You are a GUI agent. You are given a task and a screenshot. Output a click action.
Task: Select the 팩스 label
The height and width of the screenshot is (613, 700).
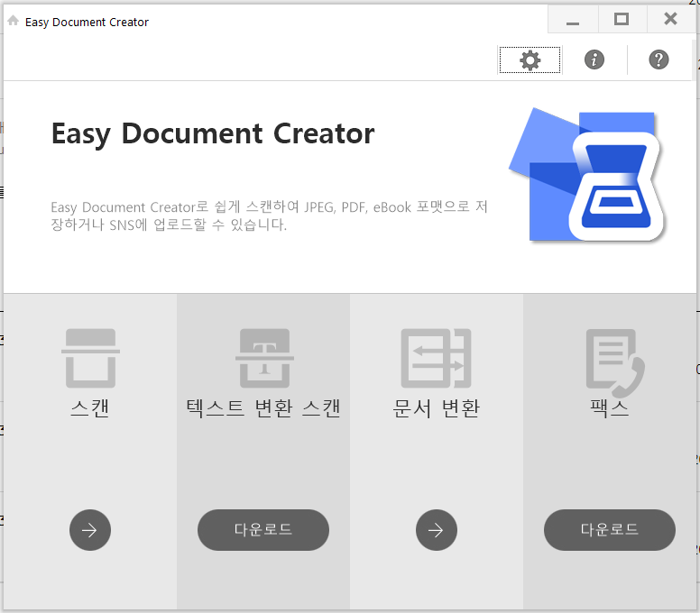pyautogui.click(x=610, y=407)
